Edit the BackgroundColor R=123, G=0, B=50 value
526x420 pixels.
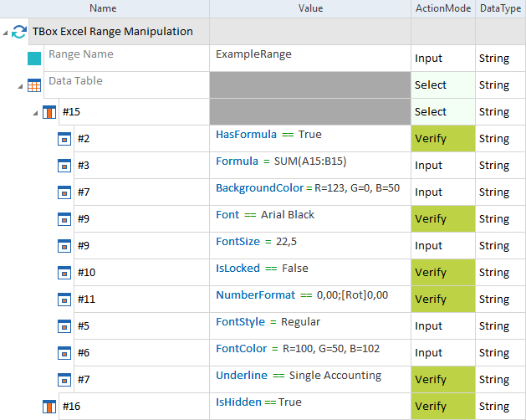(x=309, y=188)
